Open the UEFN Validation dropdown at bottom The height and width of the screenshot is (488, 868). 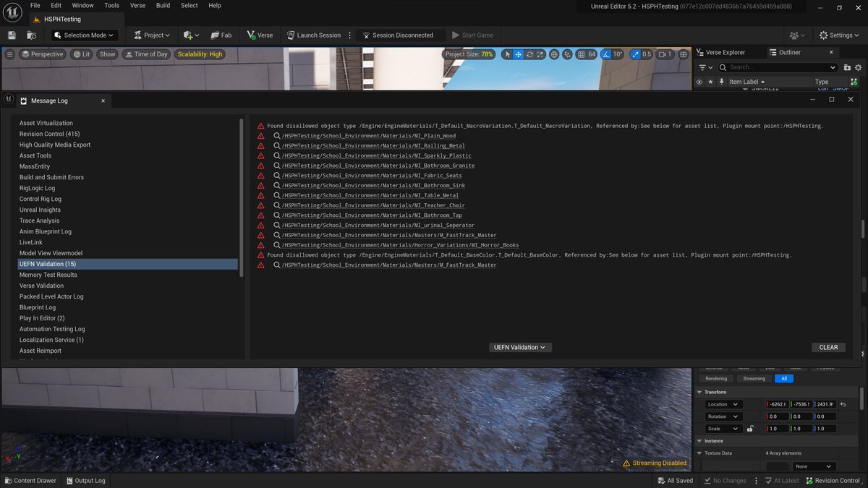pyautogui.click(x=521, y=347)
